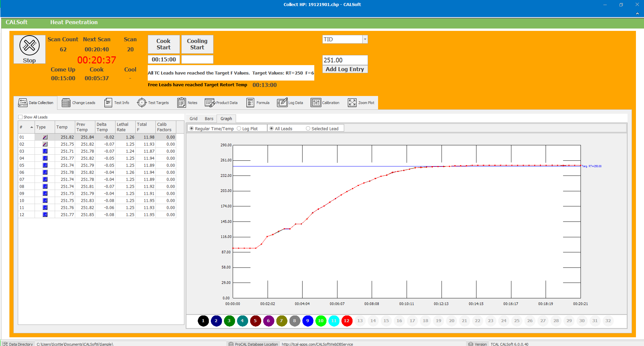
Task: Toggle lead 3 green color swatch
Action: coord(229,321)
